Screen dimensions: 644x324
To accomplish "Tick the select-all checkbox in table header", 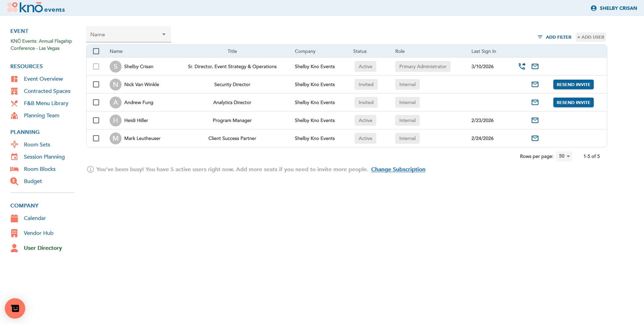I will point(96,51).
